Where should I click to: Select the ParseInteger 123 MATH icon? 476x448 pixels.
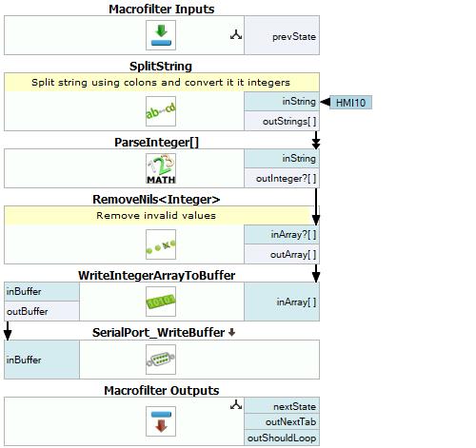(x=161, y=168)
